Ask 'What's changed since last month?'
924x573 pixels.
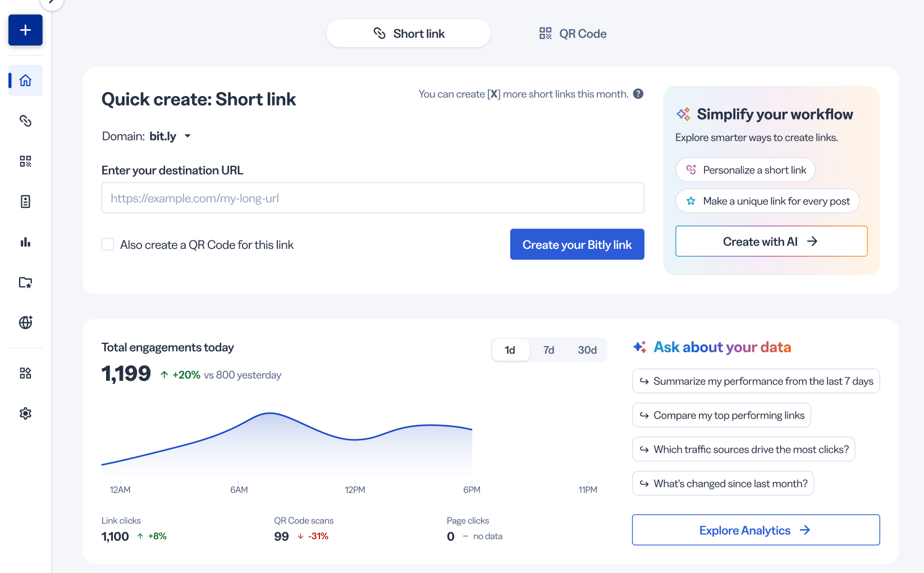723,484
